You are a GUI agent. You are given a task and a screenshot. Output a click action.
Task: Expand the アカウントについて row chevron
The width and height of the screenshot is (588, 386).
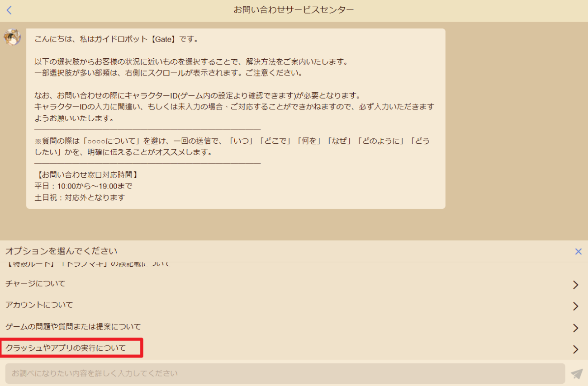click(x=575, y=306)
